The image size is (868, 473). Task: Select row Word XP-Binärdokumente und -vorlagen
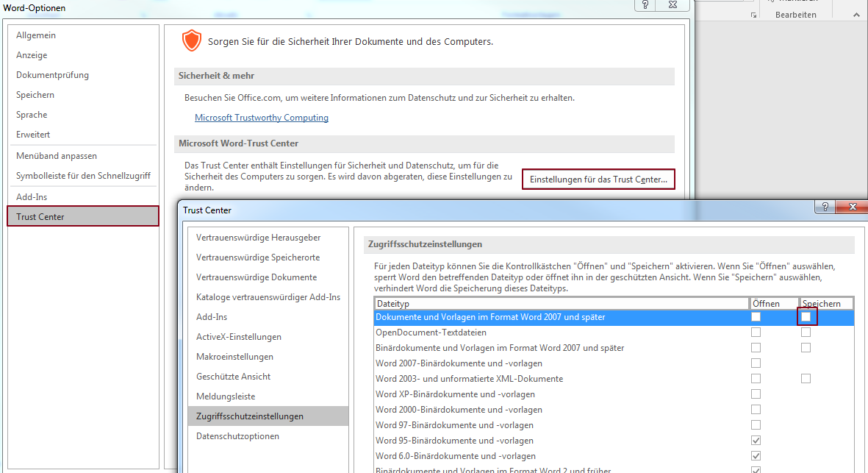(x=614, y=394)
